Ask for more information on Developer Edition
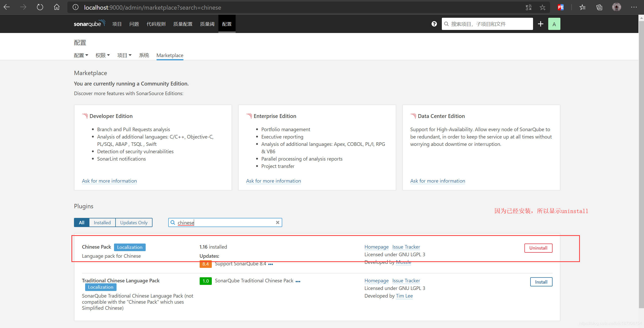This screenshot has height=328, width=644. (109, 181)
